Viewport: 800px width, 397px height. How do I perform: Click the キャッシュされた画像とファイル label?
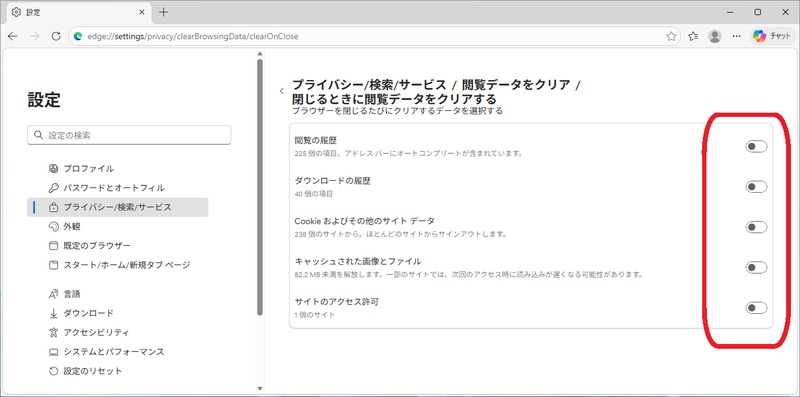click(x=358, y=261)
